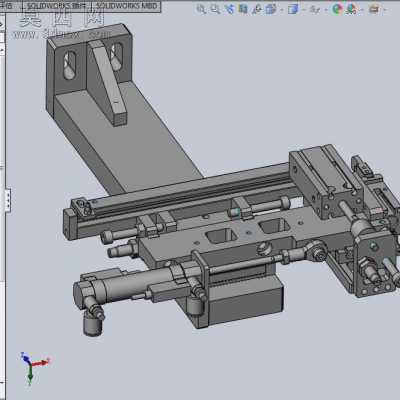The image size is (400, 400).
Task: Open the View Settings monitor icon
Action: click(x=374, y=9)
